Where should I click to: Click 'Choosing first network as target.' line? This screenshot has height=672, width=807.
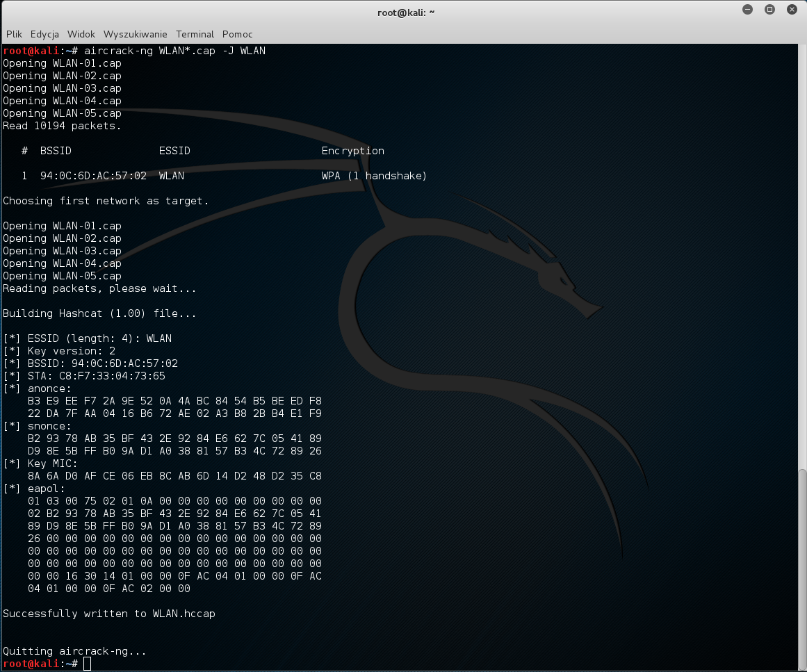point(106,201)
